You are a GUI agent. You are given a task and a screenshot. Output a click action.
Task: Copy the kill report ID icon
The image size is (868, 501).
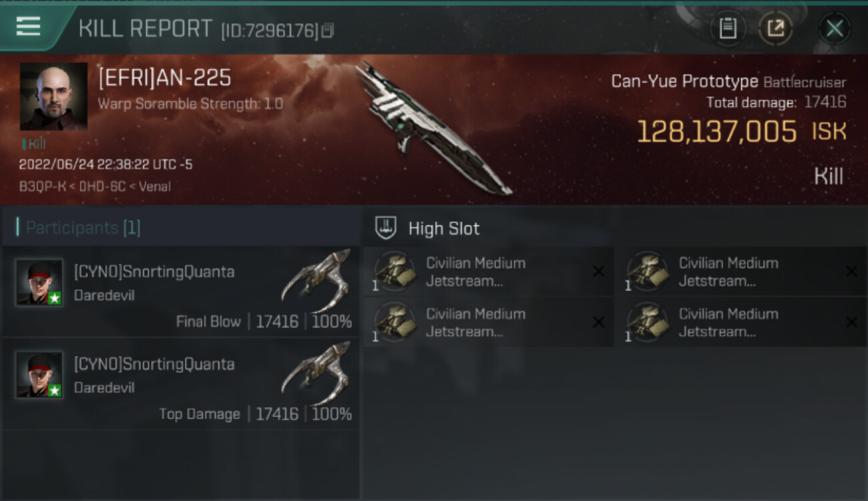click(327, 31)
